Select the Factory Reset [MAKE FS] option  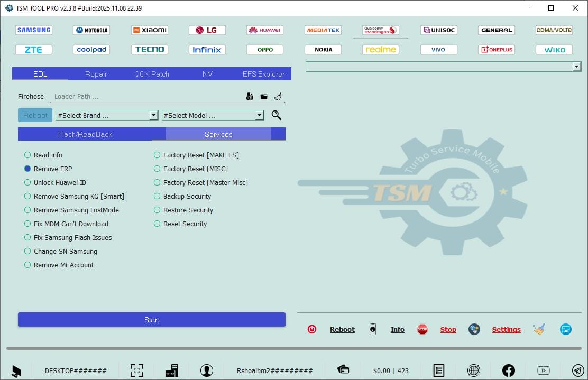[x=157, y=155]
